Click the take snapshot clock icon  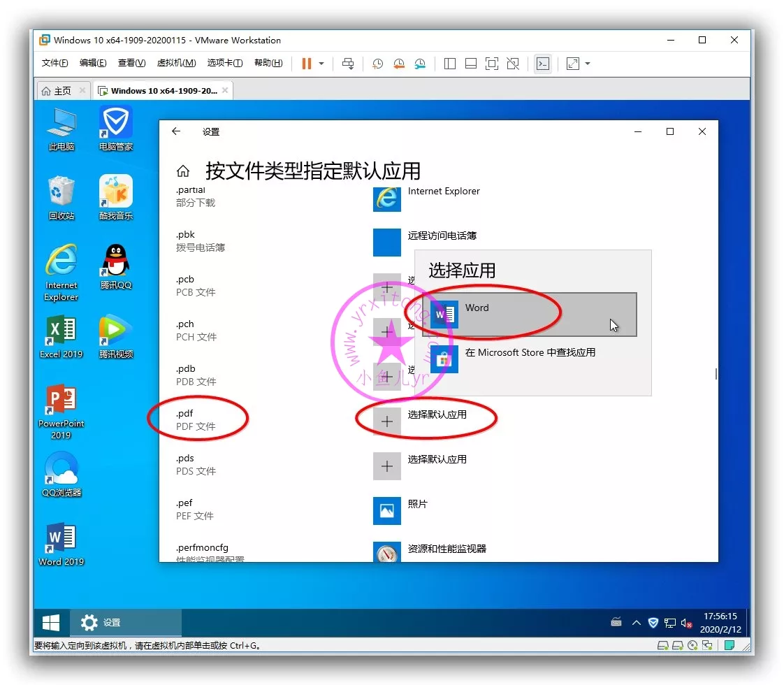point(377,64)
